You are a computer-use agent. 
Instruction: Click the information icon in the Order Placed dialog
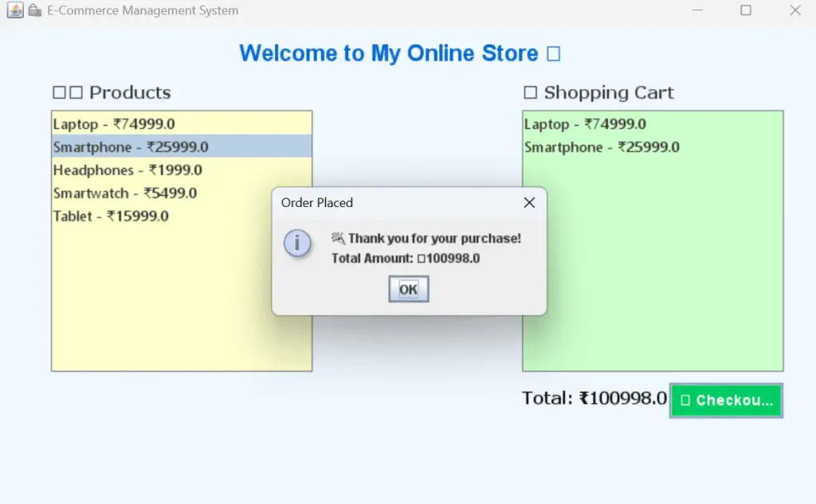297,244
